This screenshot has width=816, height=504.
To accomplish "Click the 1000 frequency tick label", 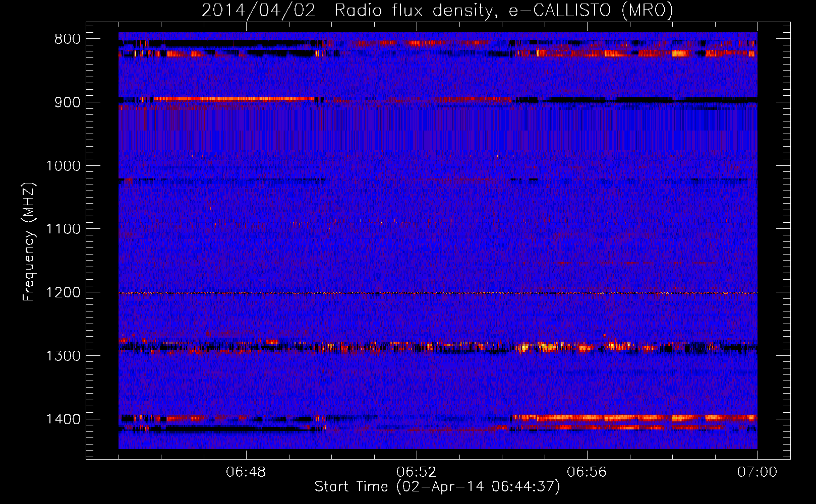I will [63, 166].
